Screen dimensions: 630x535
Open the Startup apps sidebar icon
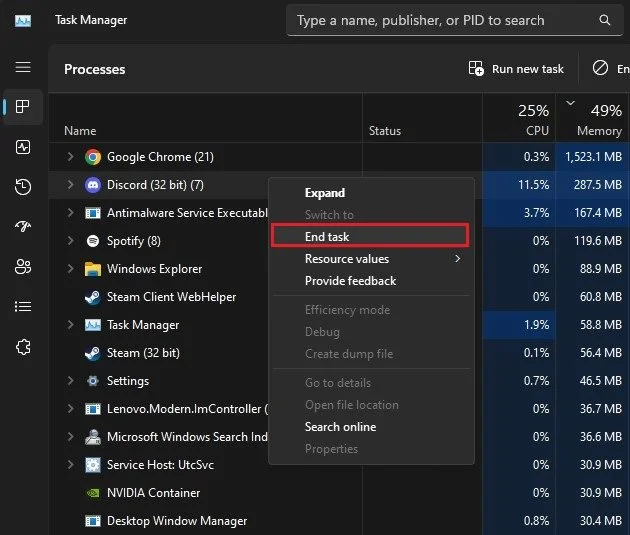(23, 227)
